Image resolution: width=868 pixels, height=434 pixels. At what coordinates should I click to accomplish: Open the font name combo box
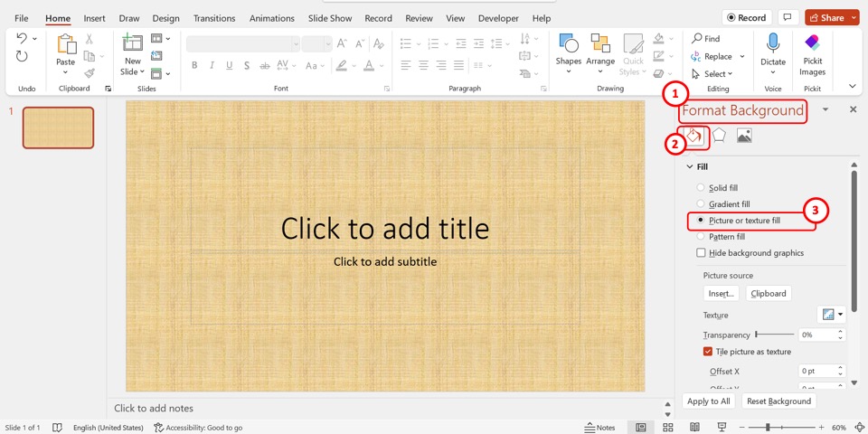(243, 43)
